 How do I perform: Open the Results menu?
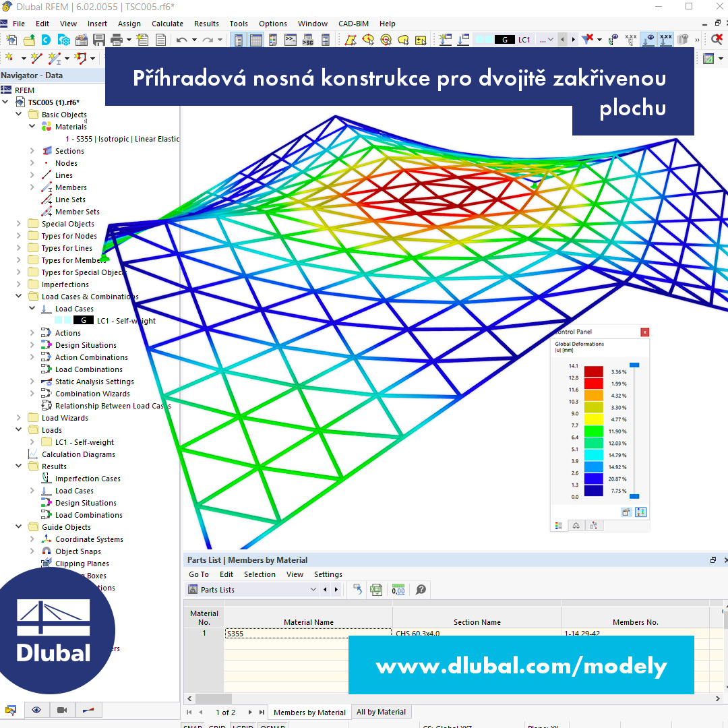207,24
